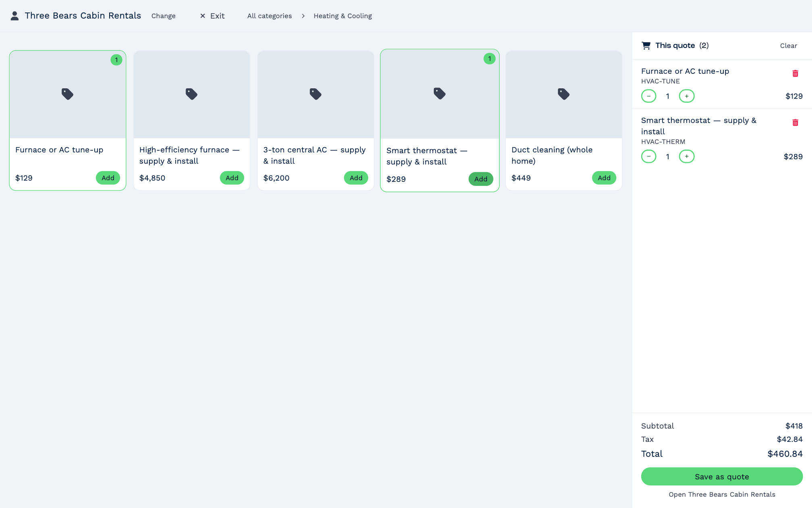Decrease quantity of Smart thermostat item
The width and height of the screenshot is (812, 508).
[648, 156]
